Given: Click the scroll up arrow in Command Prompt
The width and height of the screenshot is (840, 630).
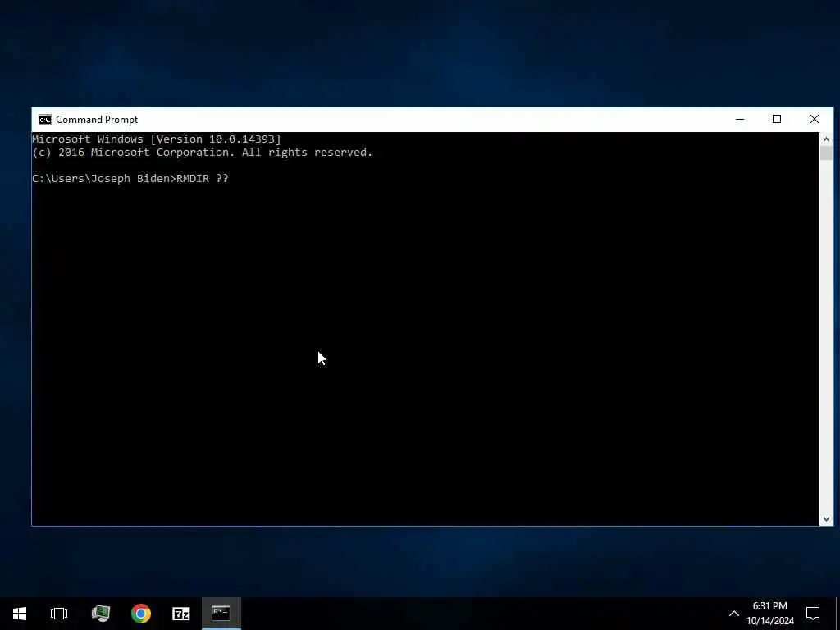Looking at the screenshot, I should tap(826, 139).
